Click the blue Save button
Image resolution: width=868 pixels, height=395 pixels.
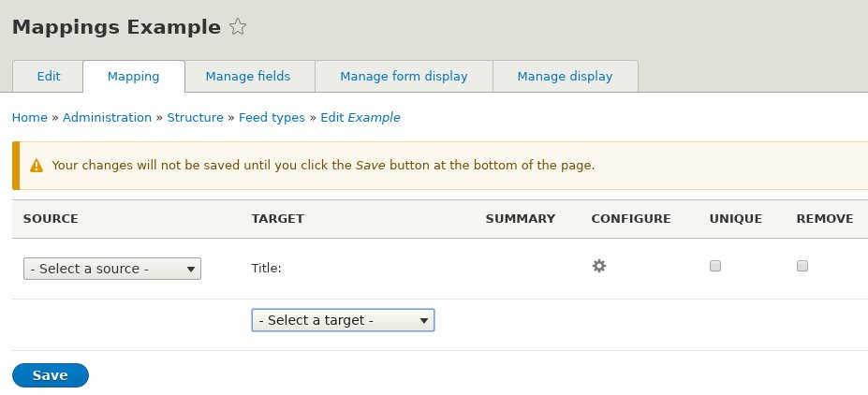point(51,375)
